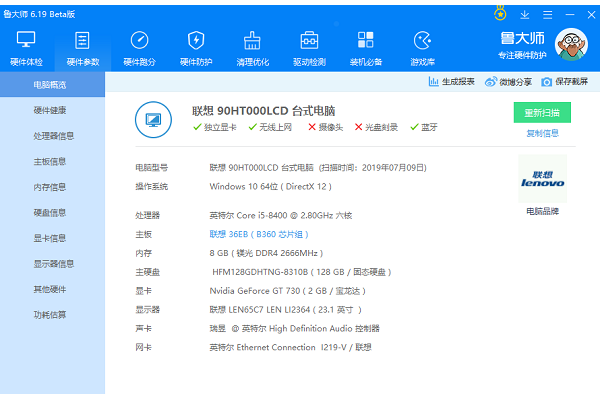The image size is (600, 400).
Task: Click the LEN65C7 LEN LI2364 monitor value
Action: 285,310
